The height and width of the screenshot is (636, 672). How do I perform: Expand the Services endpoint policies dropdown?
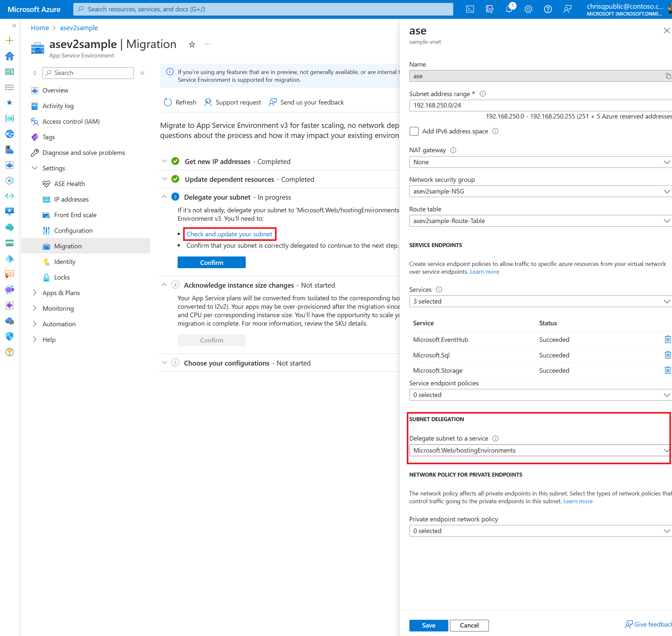coord(665,394)
